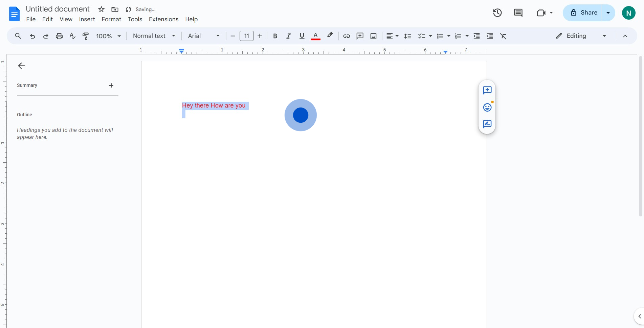
Task: Insert an image
Action: [374, 36]
